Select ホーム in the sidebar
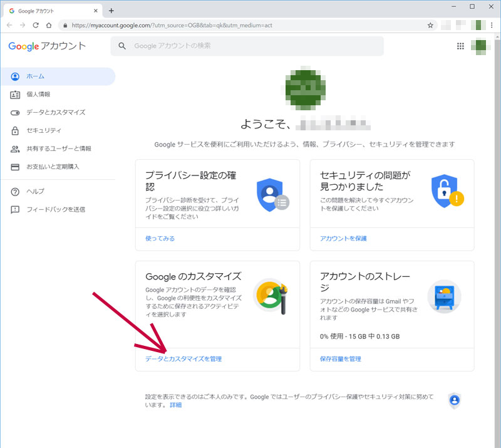 (x=35, y=76)
